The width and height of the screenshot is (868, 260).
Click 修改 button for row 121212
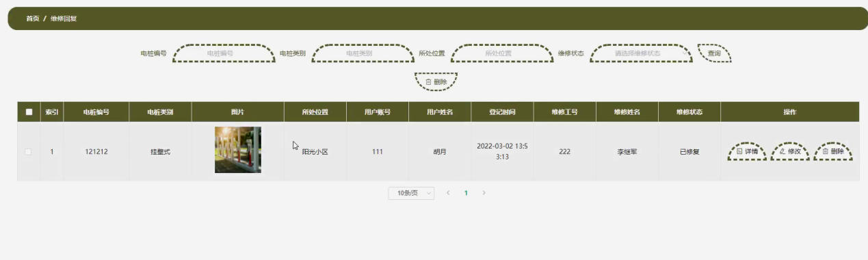click(x=790, y=151)
